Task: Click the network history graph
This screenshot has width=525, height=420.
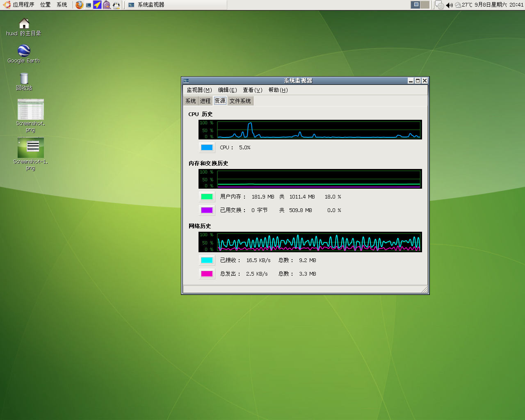Action: pyautogui.click(x=310, y=242)
